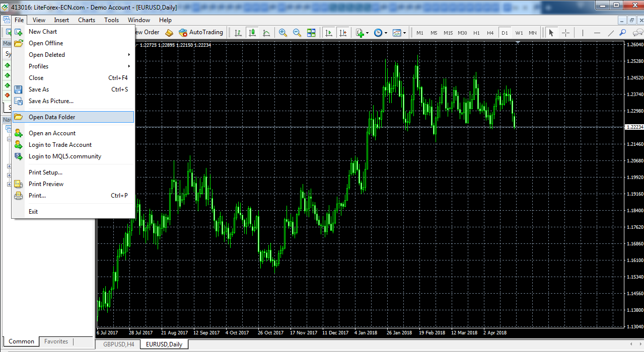644x352 pixels.
Task: Switch chart to line chart type
Action: pos(266,32)
